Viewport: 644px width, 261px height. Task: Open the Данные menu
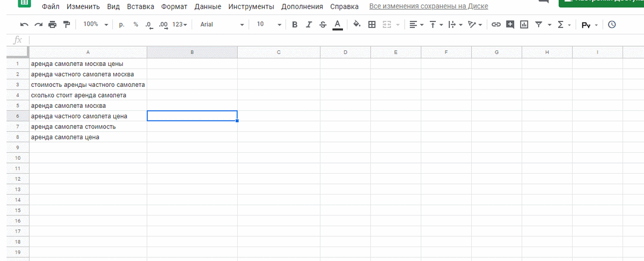208,7
